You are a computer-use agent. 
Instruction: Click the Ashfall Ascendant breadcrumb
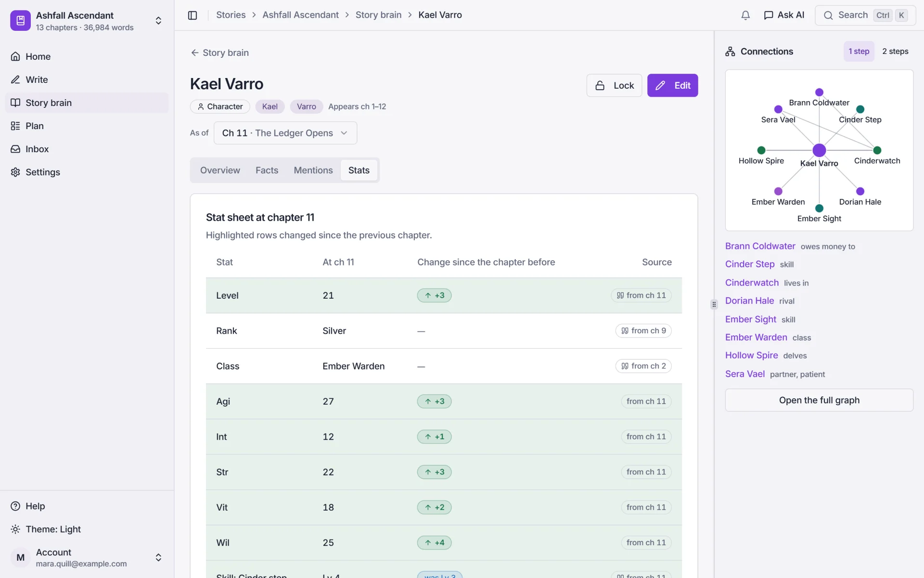(300, 15)
